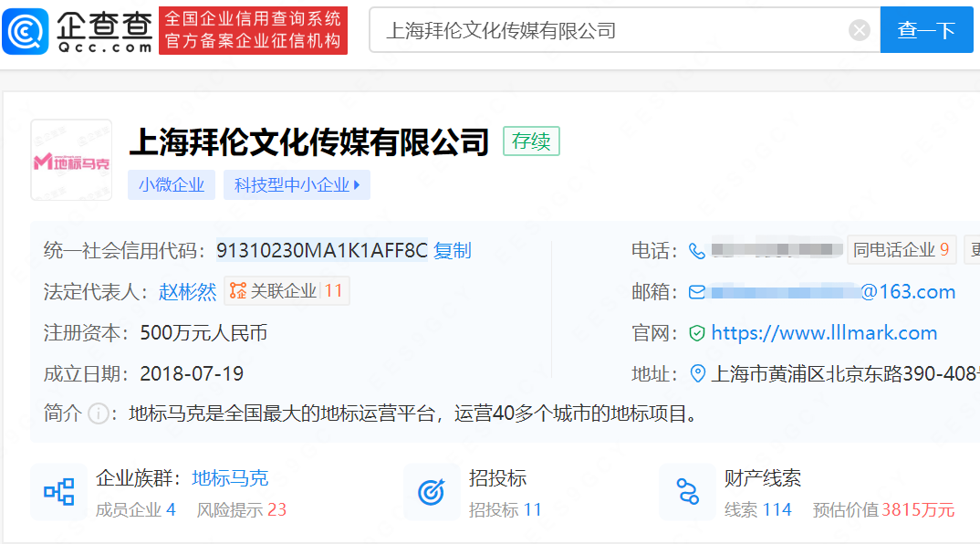Open the 地标马克 enterprise group link
980x544 pixels.
tap(230, 478)
